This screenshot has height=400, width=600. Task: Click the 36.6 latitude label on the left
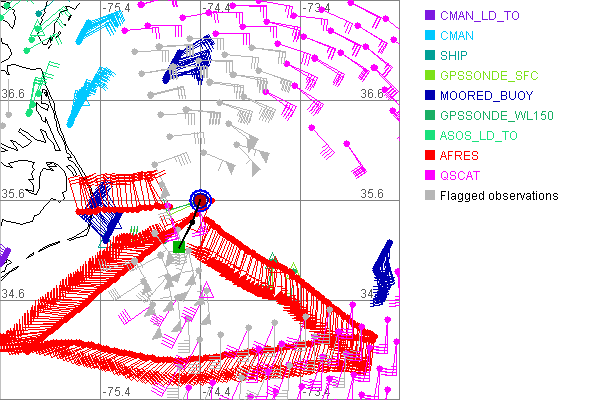pos(13,93)
